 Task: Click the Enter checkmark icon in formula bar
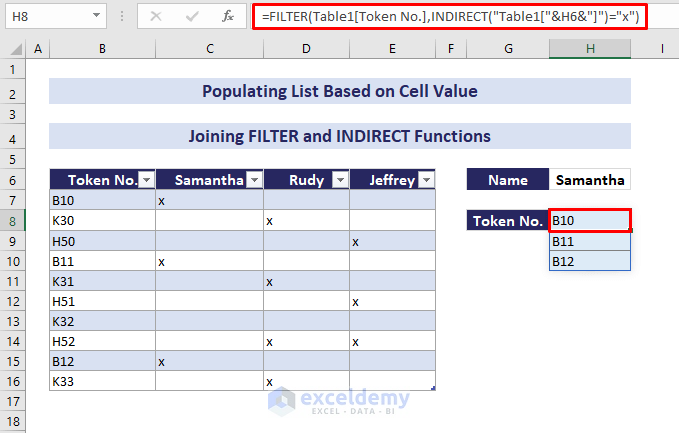(191, 17)
